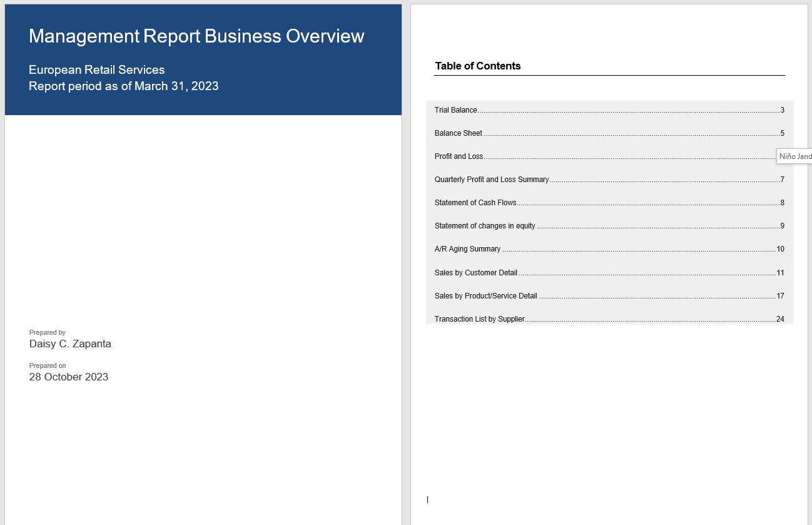
Task: Click the Prepared on label
Action: [x=48, y=365]
